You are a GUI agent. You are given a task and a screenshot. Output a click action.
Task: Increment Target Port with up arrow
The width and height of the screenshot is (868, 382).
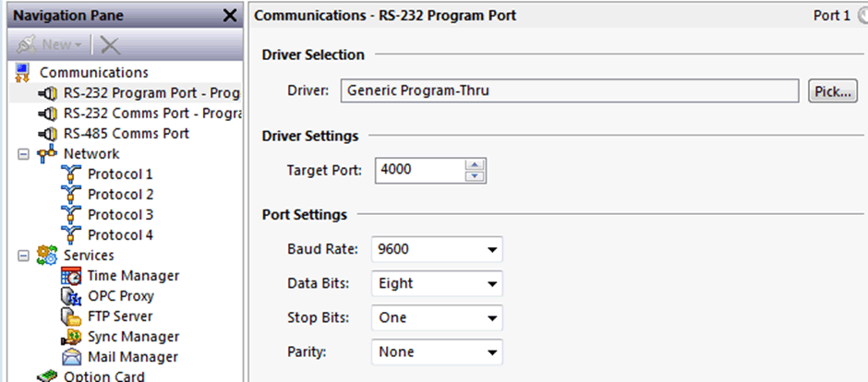coord(475,164)
